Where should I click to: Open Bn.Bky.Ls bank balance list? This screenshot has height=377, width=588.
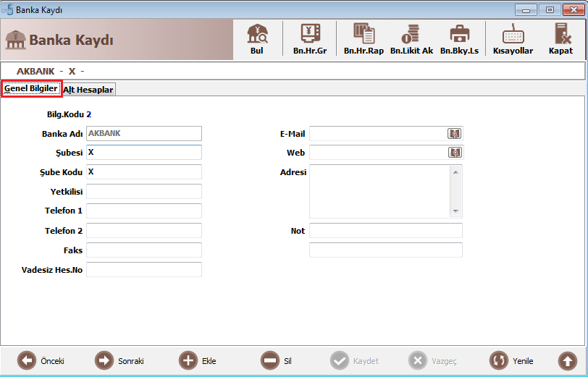pyautogui.click(x=459, y=39)
